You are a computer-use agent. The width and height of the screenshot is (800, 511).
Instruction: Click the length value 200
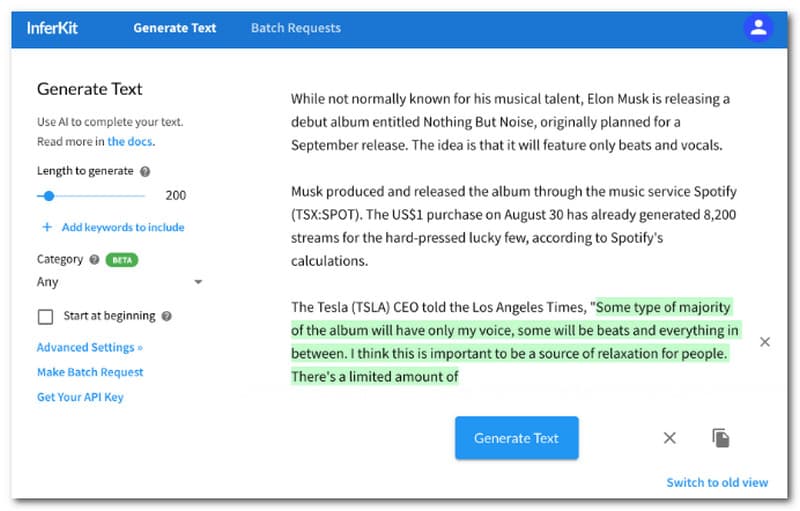176,196
